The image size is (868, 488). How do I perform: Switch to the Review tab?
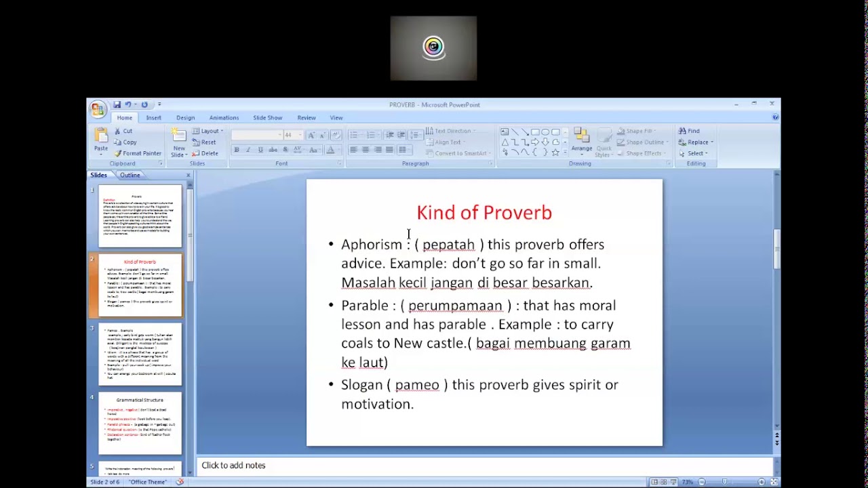(307, 118)
